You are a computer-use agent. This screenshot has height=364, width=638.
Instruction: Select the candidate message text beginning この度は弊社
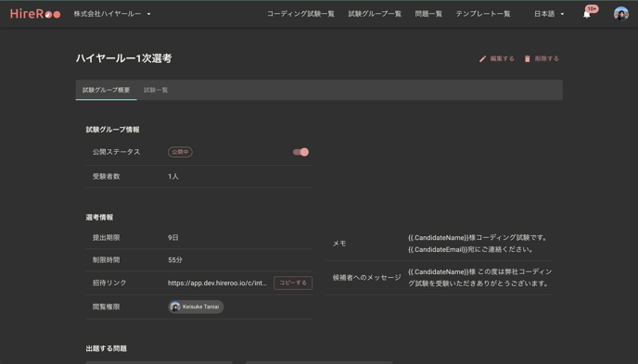480,278
